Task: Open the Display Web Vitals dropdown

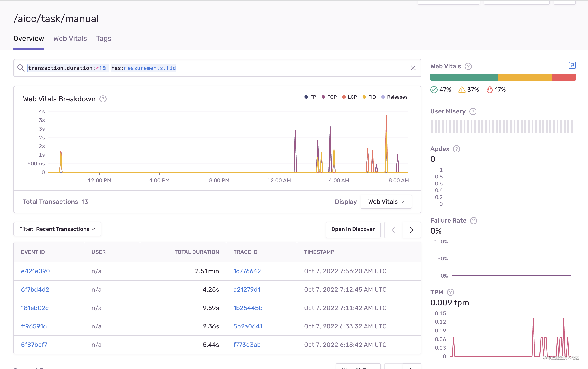Action: click(x=386, y=202)
